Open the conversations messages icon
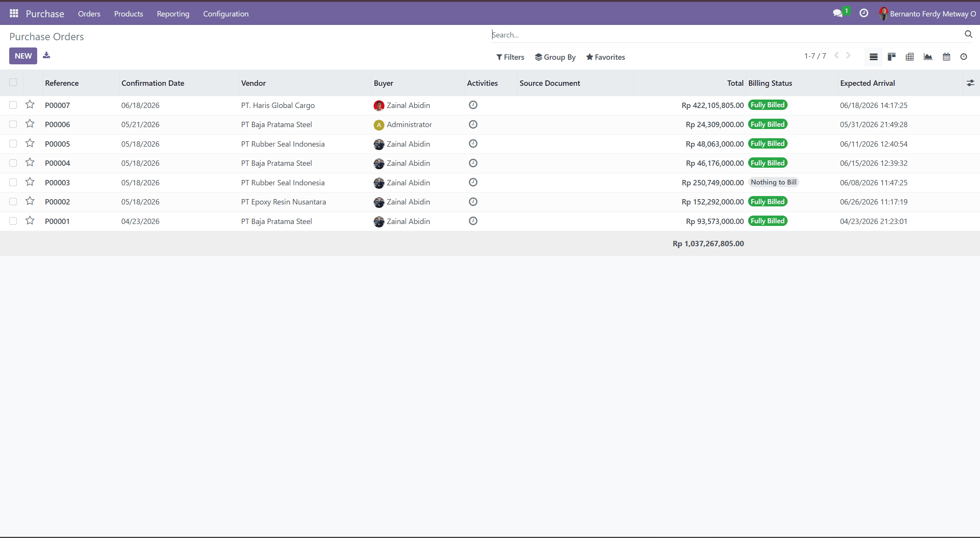This screenshot has height=538, width=980. [838, 13]
